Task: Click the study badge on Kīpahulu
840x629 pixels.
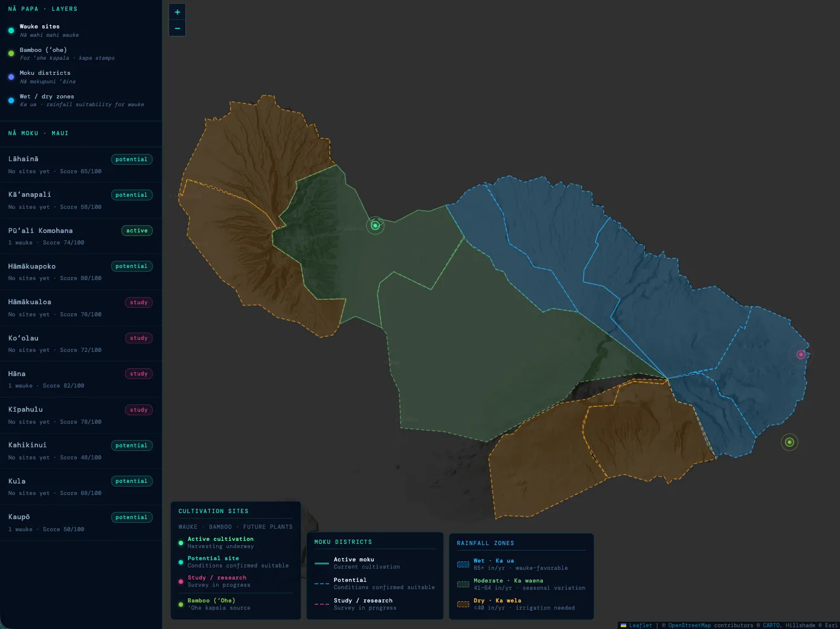Action: 139,410
